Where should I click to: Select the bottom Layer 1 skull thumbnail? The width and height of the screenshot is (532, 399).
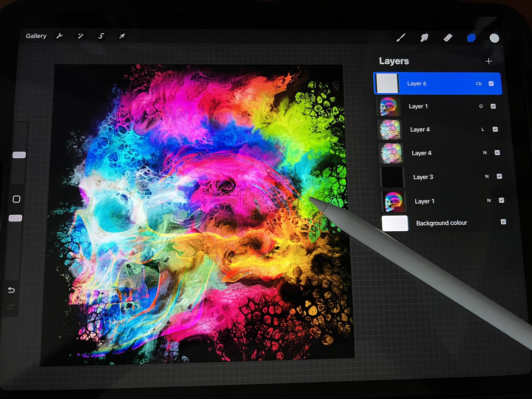click(x=394, y=201)
